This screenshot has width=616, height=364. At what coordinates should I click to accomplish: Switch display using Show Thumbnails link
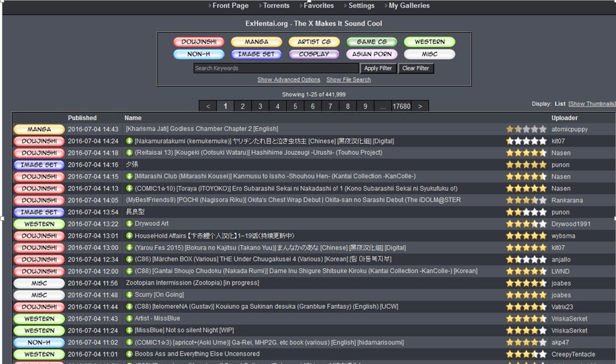[x=591, y=104]
